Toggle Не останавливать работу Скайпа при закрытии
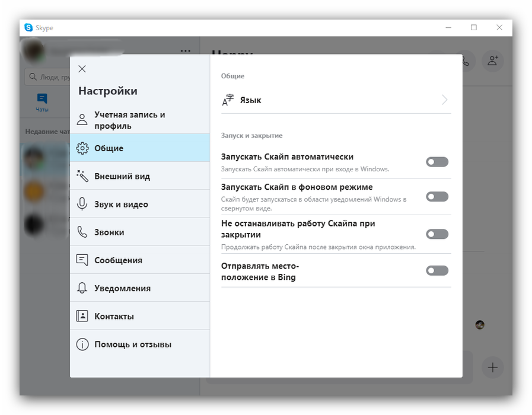This screenshot has height=415, width=532. point(437,234)
